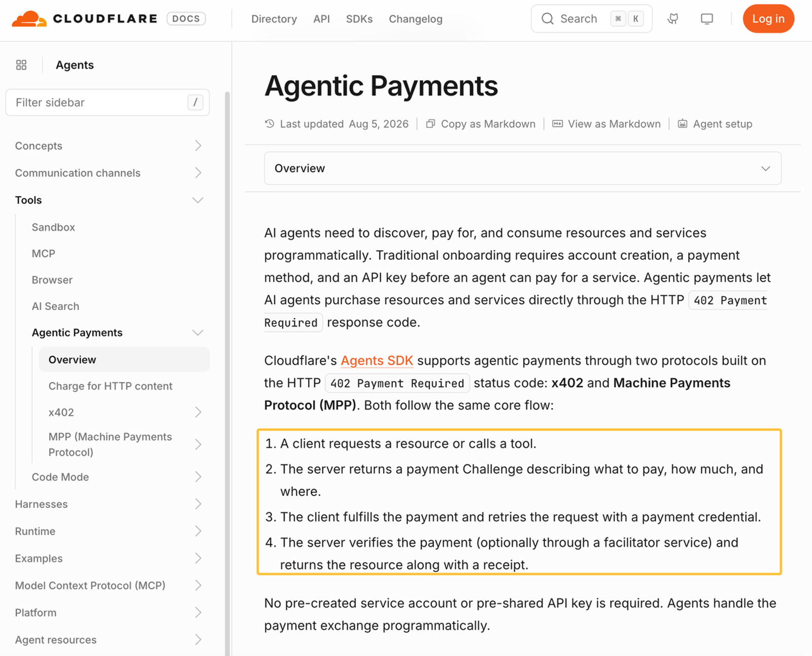Click the Last updated Aug 5, 2026 text

pos(344,124)
